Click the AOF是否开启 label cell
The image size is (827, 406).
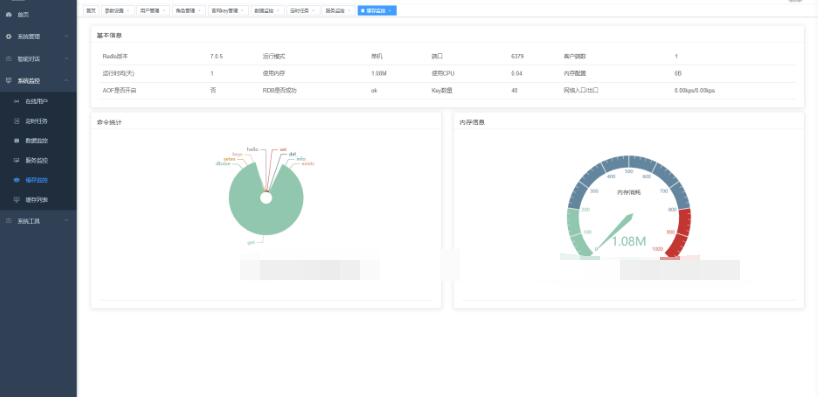(120, 91)
